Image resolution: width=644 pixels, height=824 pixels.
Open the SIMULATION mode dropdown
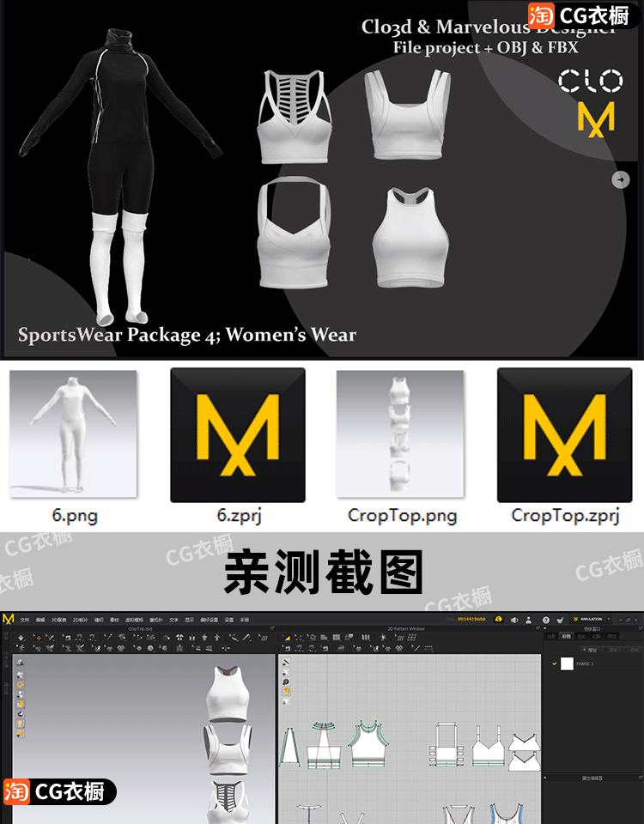pyautogui.click(x=591, y=619)
